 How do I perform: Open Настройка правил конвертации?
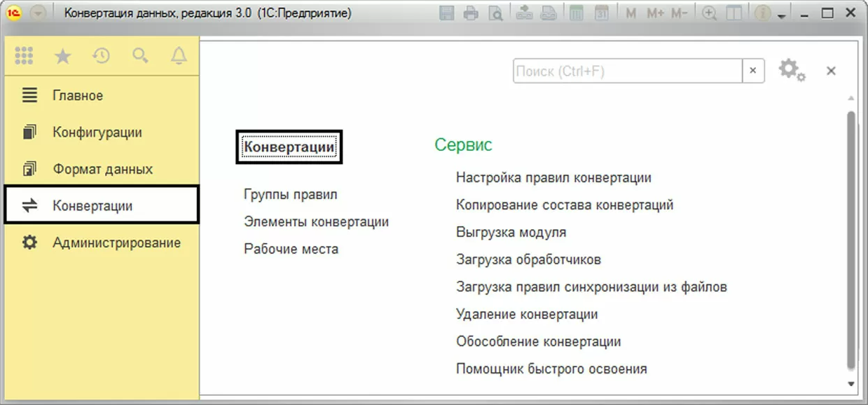coord(553,178)
